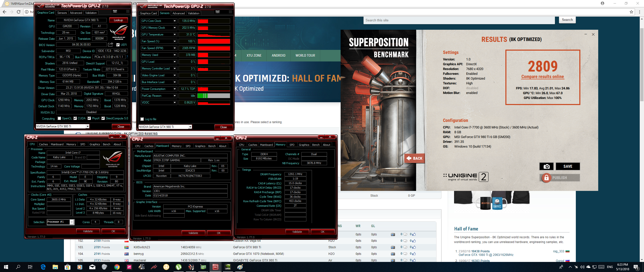Click the HWBOT mug merchandise thumbnail
Viewport: 644px width, 272px height.
pyautogui.click(x=497, y=203)
